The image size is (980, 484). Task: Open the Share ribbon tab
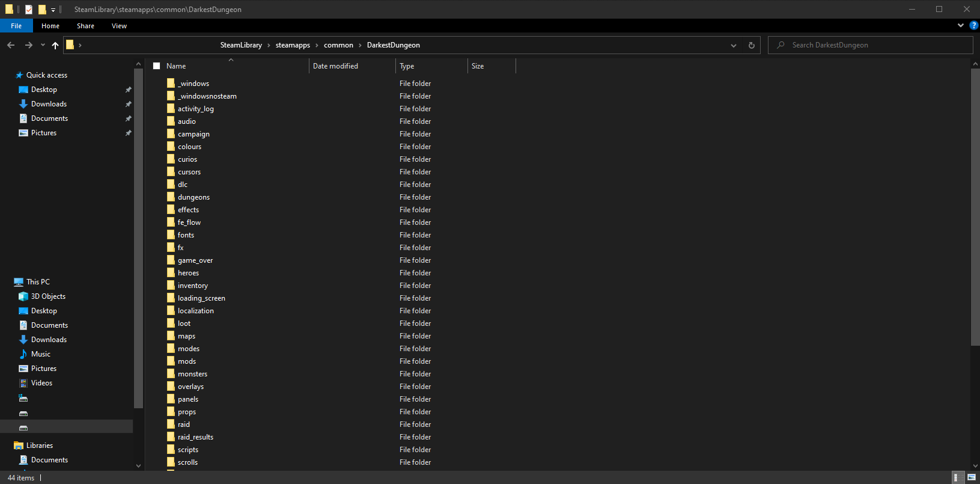click(85, 26)
